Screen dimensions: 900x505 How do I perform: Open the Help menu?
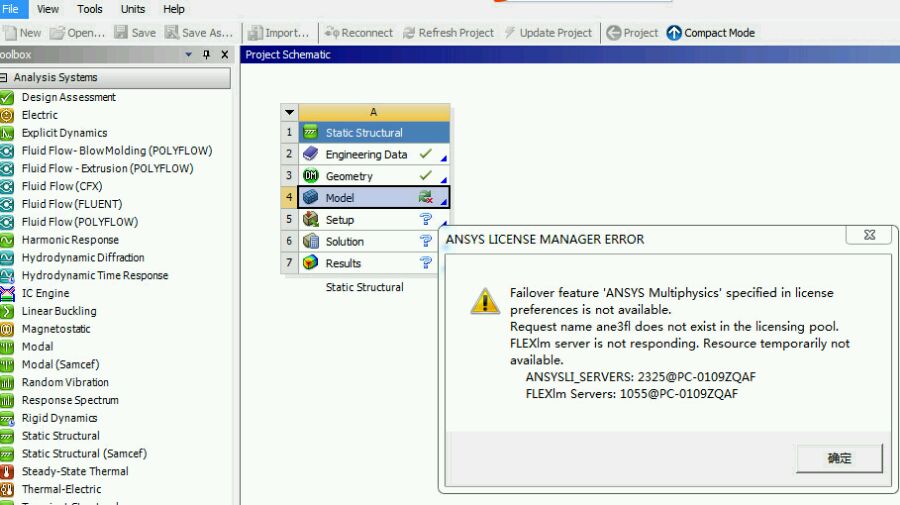tap(173, 9)
